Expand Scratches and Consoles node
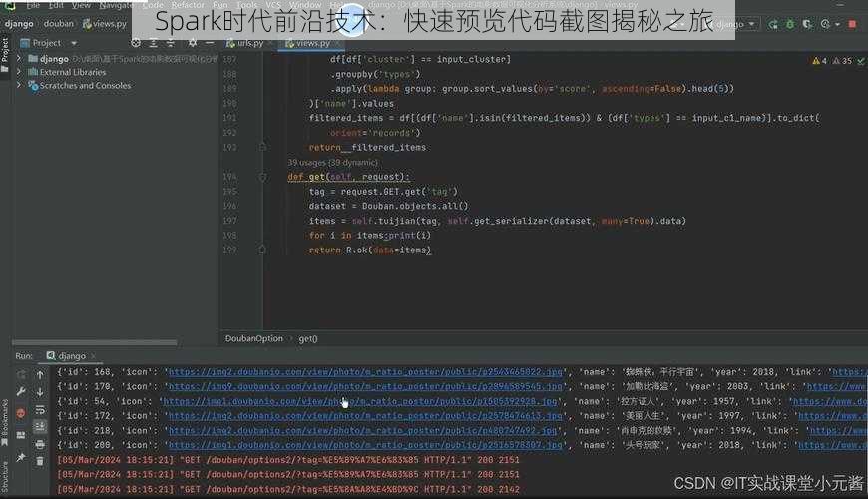 tap(19, 85)
